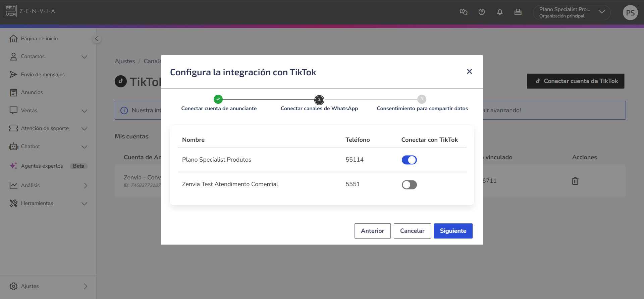Click the info icon in the notice banner
644x299 pixels.
[124, 111]
